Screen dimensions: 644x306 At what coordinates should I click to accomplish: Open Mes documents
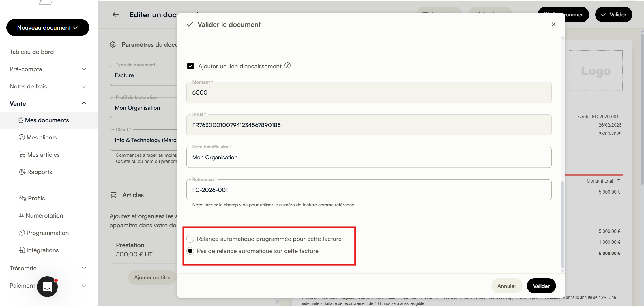47,120
